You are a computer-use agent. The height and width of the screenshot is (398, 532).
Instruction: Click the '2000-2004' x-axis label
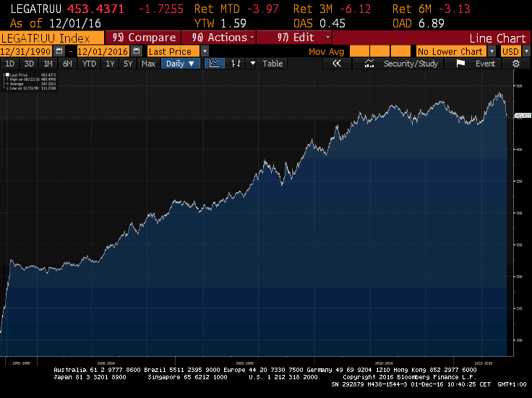coord(106,363)
